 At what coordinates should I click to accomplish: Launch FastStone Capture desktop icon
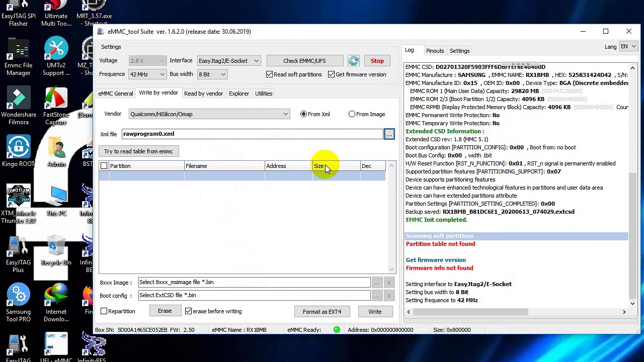(x=56, y=107)
